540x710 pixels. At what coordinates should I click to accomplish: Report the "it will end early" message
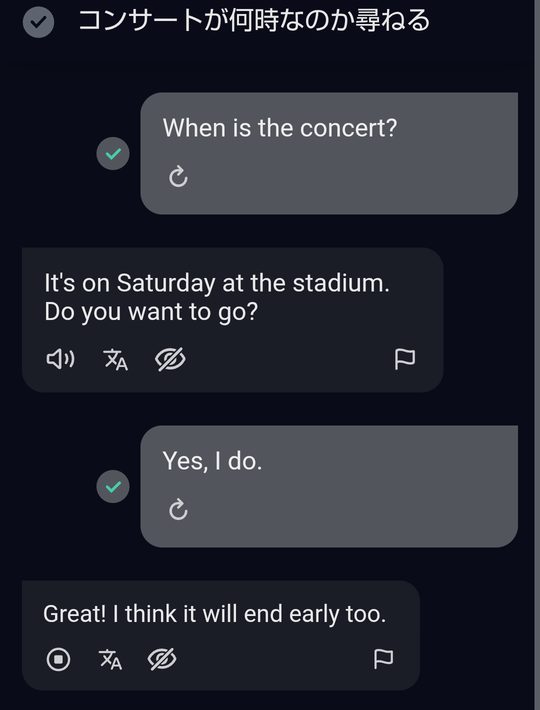(x=383, y=659)
